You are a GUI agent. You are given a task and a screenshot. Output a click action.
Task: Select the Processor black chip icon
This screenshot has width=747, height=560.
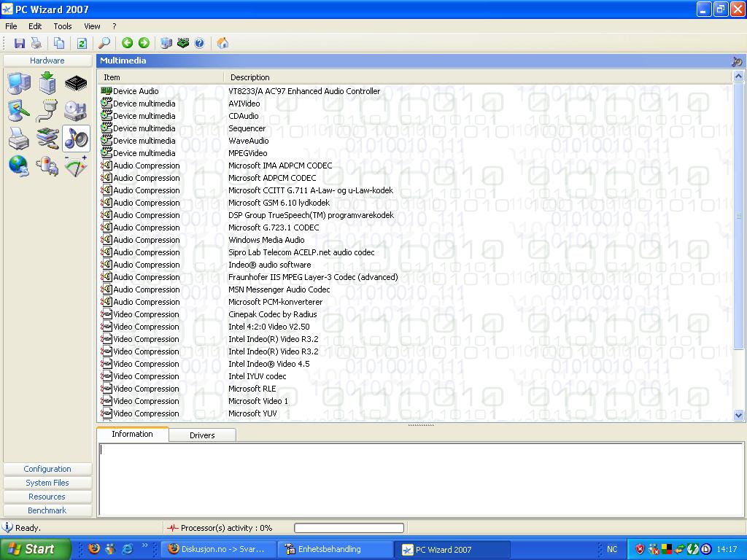click(x=76, y=84)
